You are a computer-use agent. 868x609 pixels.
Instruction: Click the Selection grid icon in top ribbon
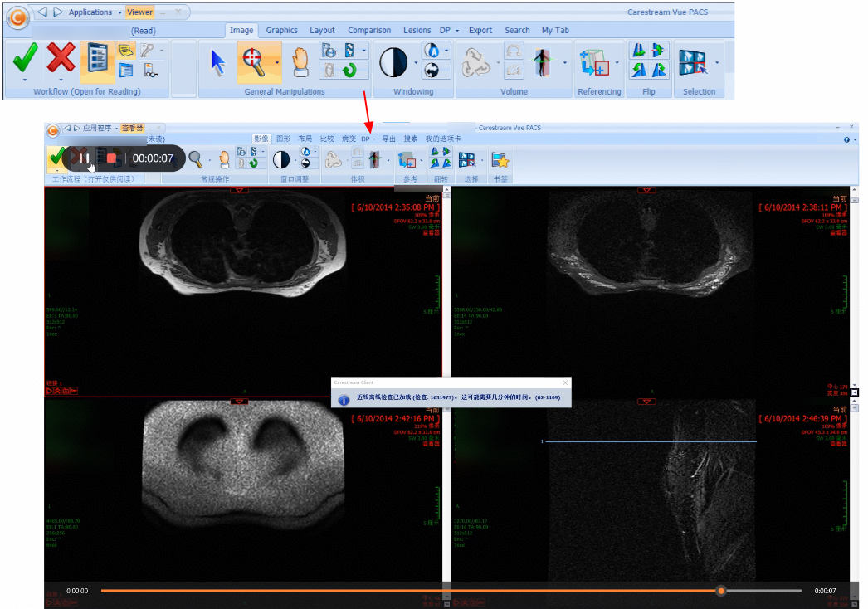(x=693, y=62)
